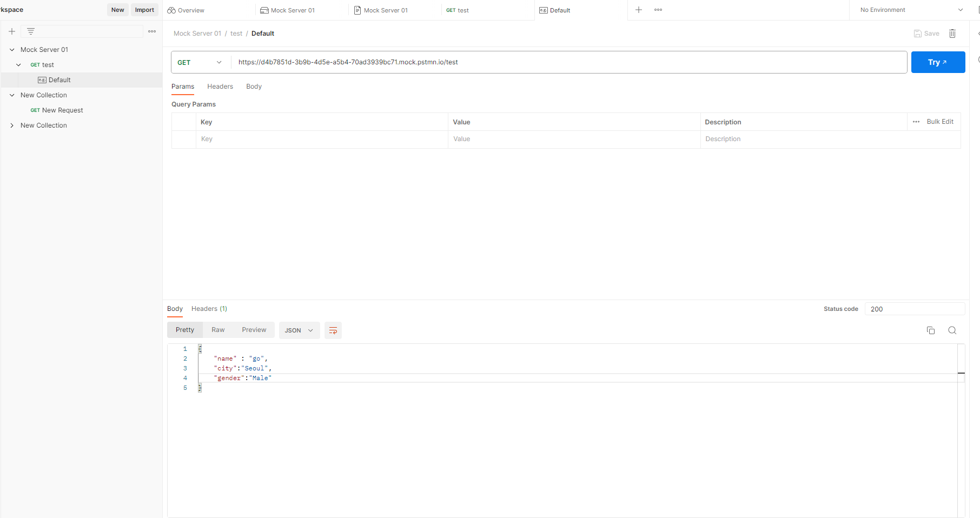980x518 pixels.
Task: Select the response Body tab
Action: click(x=175, y=309)
